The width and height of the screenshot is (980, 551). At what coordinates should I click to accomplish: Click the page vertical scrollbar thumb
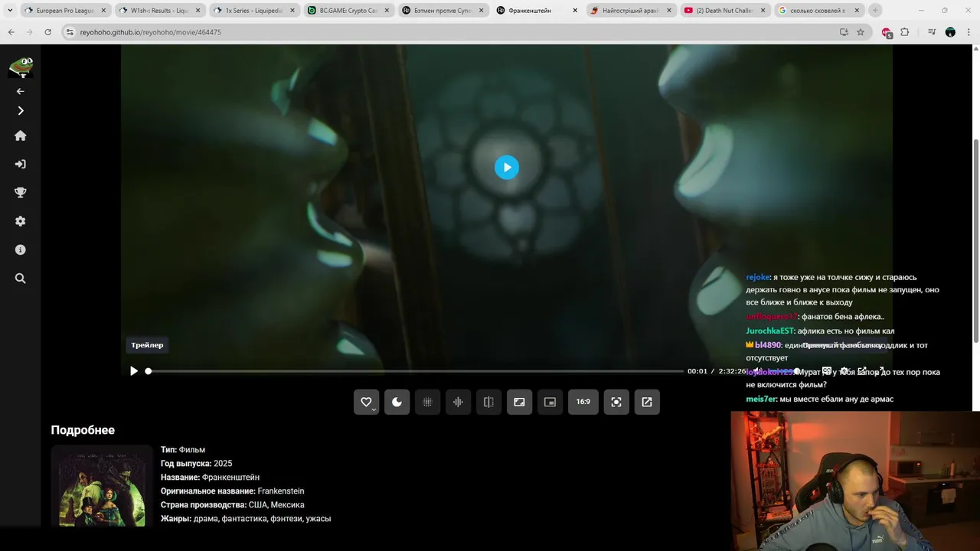976,240
